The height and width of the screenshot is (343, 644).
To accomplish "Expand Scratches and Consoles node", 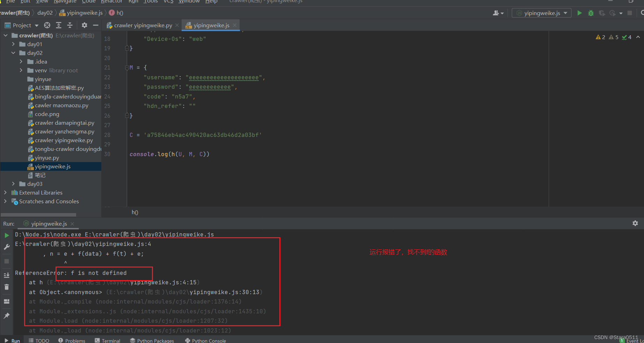I will tap(5, 201).
